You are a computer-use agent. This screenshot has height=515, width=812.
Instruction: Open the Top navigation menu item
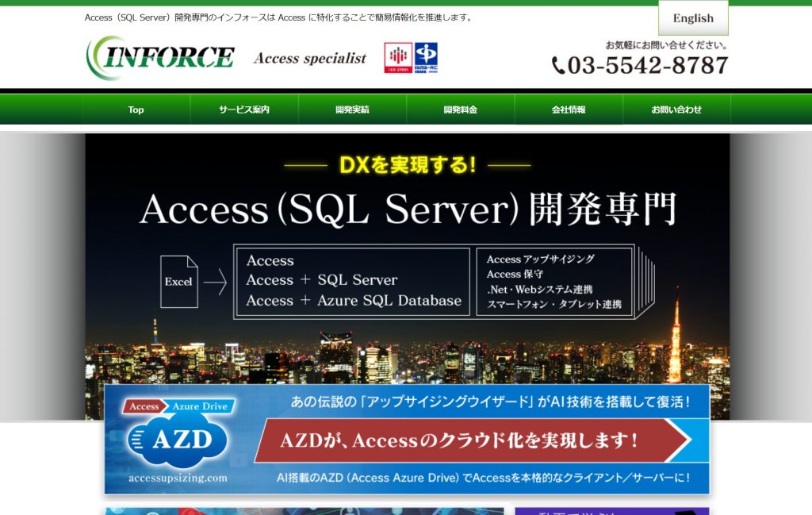point(136,110)
